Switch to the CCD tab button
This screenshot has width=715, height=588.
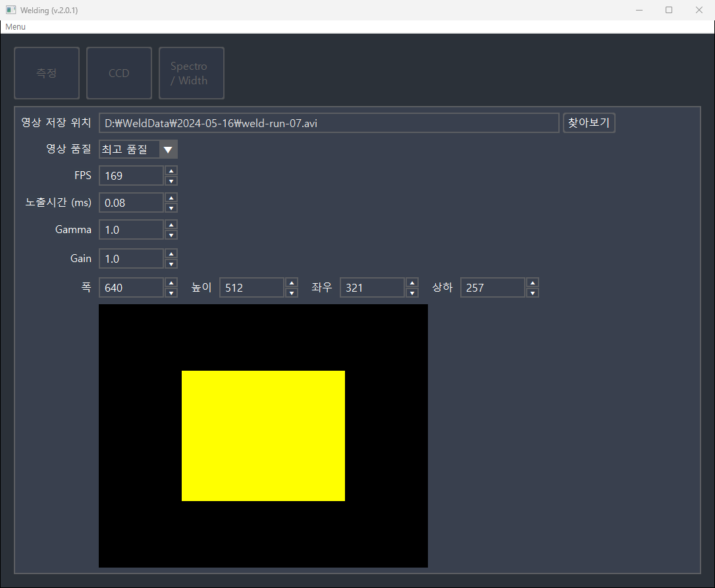119,73
